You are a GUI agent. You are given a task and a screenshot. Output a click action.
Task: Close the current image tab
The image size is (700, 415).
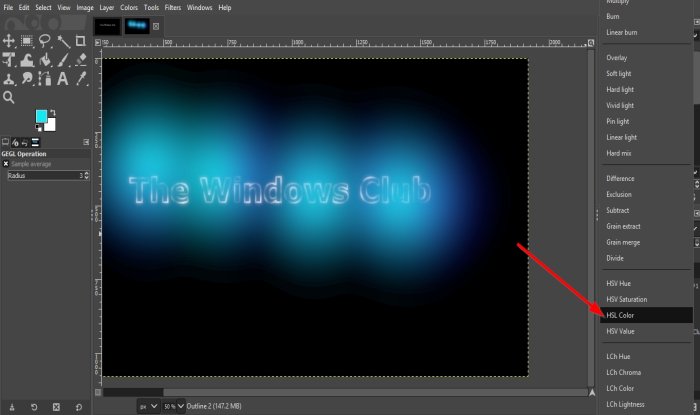tap(156, 26)
